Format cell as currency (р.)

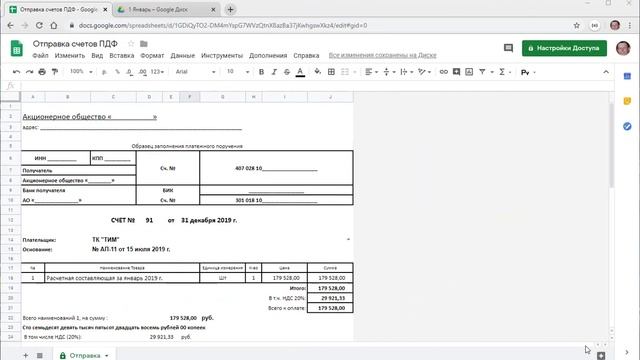pos(104,72)
